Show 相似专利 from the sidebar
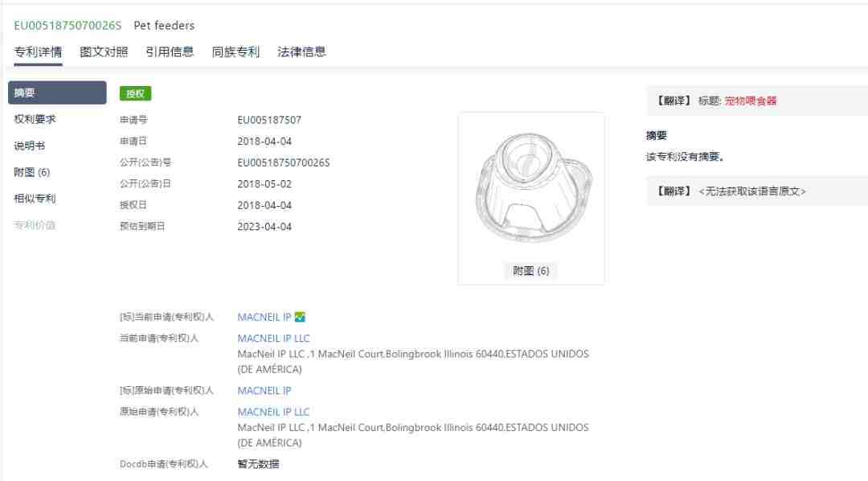868x481 pixels. pos(35,199)
